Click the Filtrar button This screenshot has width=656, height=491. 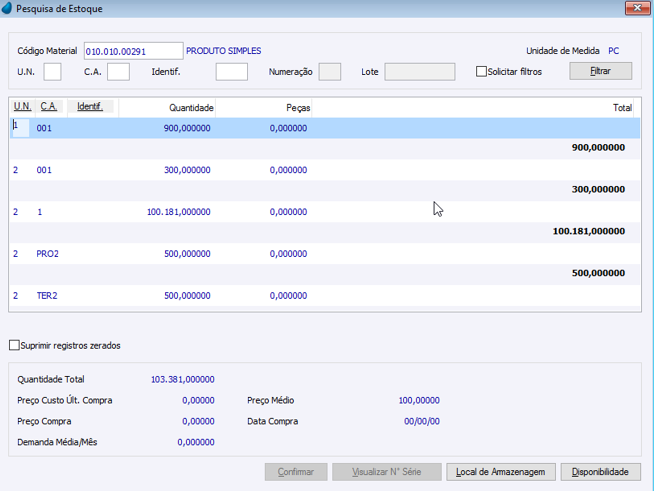(x=600, y=71)
